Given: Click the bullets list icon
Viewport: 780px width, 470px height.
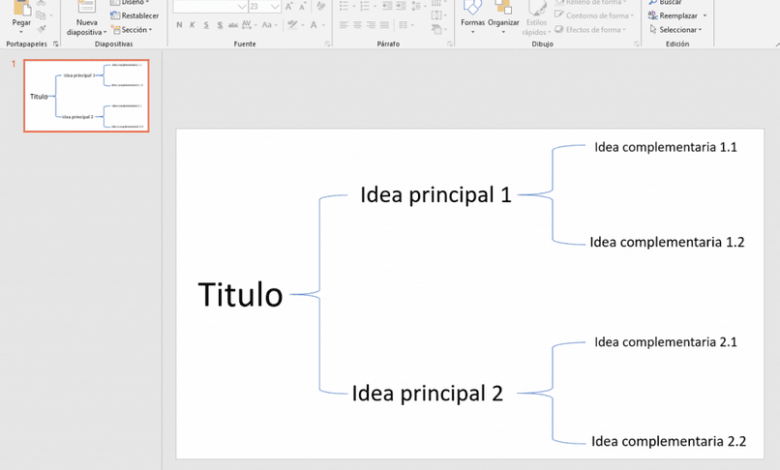Looking at the screenshot, I should (x=344, y=6).
